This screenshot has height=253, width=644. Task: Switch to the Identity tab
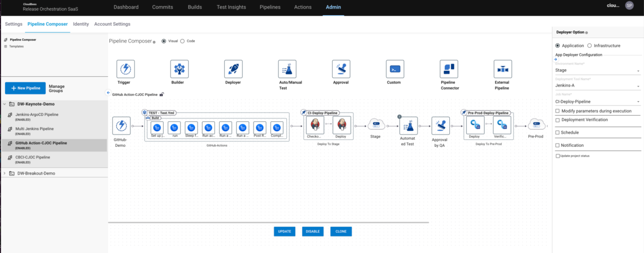point(81,24)
